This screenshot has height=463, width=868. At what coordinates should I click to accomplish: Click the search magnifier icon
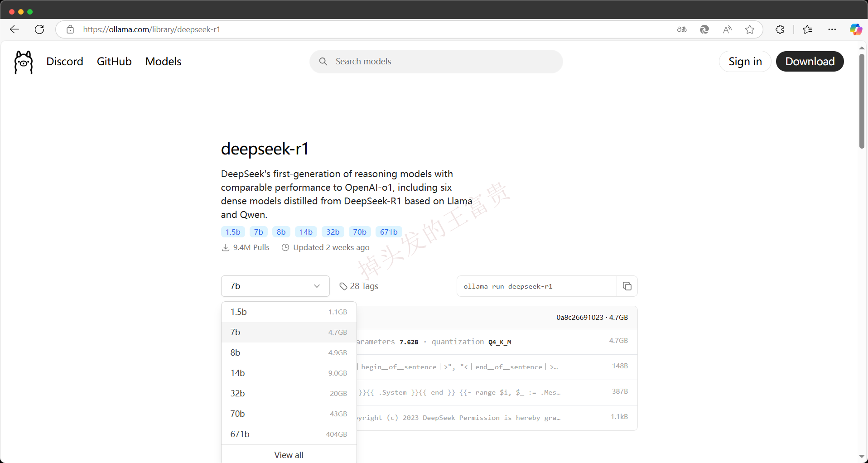(x=323, y=62)
